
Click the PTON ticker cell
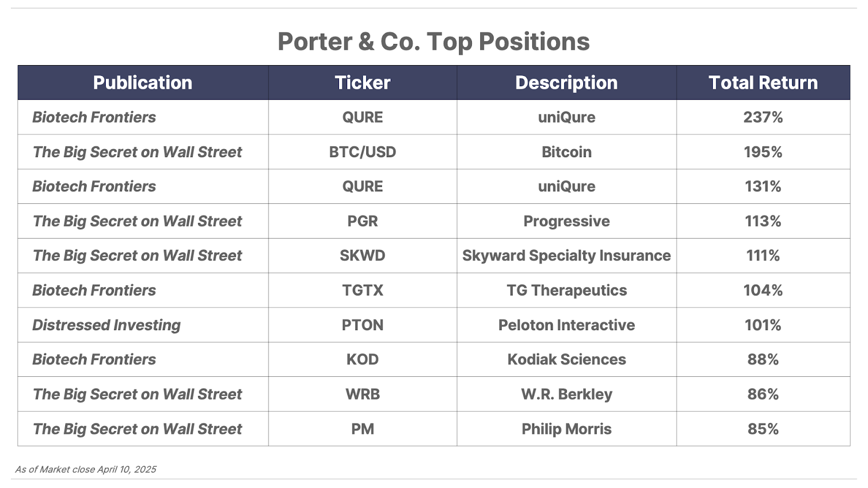click(x=362, y=325)
